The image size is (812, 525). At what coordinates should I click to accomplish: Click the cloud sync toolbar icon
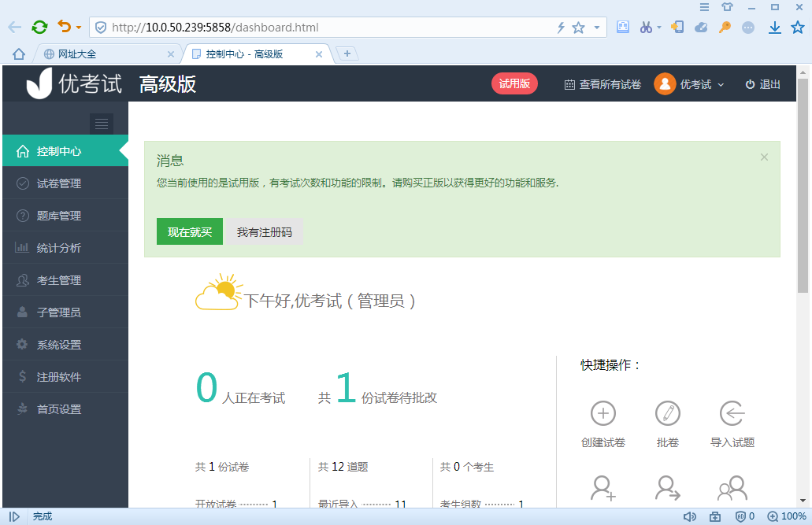pyautogui.click(x=701, y=27)
